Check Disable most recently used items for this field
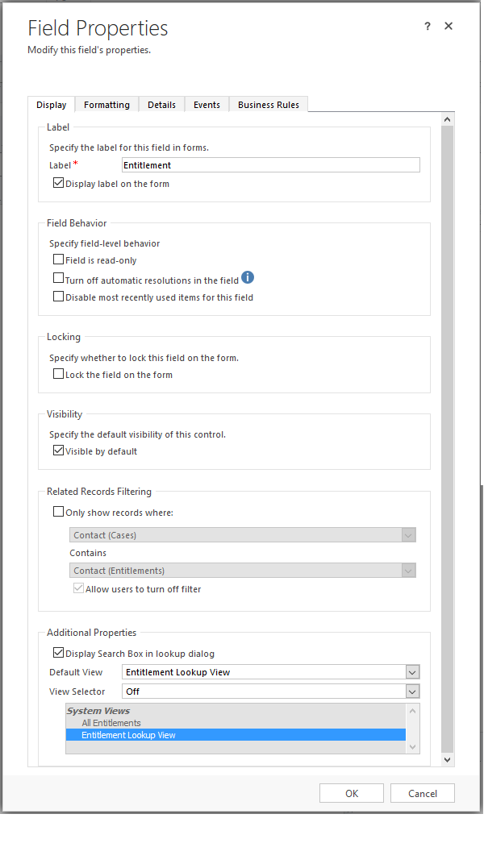Image resolution: width=484 pixels, height=868 pixels. click(x=58, y=296)
